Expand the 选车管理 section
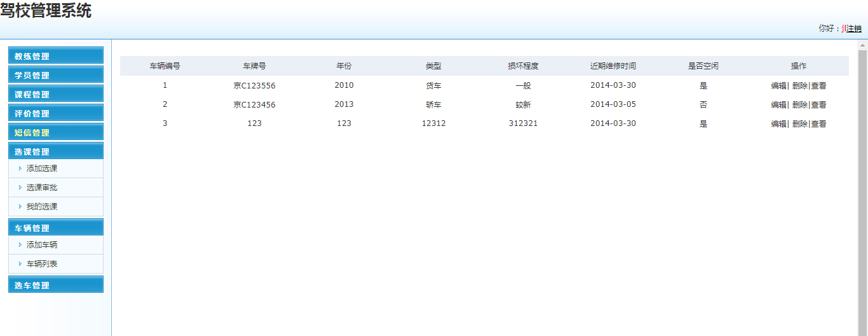 tap(56, 284)
